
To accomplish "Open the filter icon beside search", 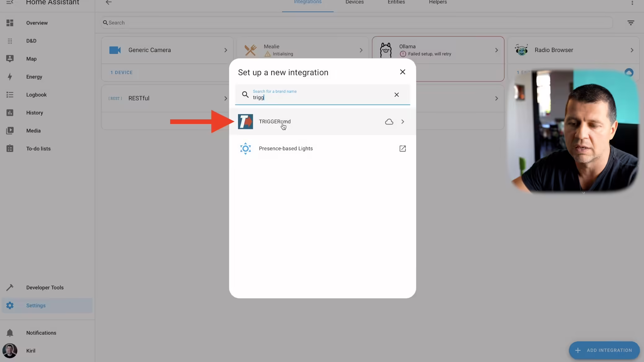I will click(x=631, y=23).
